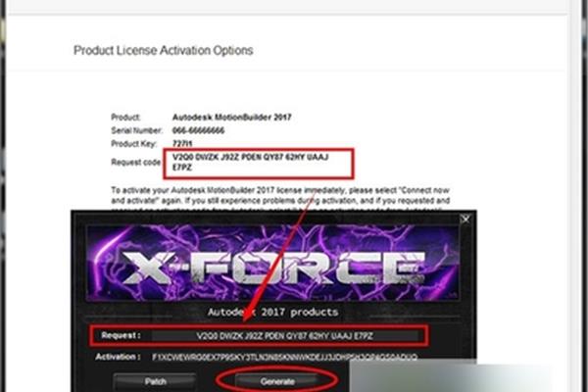The height and width of the screenshot is (392, 588).
Task: Click the E7PZ second line of request code
Action: pyautogui.click(x=182, y=168)
